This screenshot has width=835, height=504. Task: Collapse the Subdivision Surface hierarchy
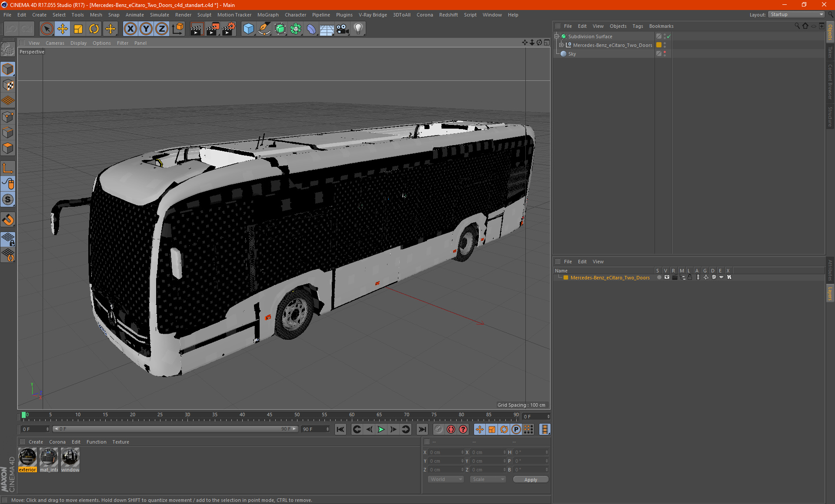556,36
